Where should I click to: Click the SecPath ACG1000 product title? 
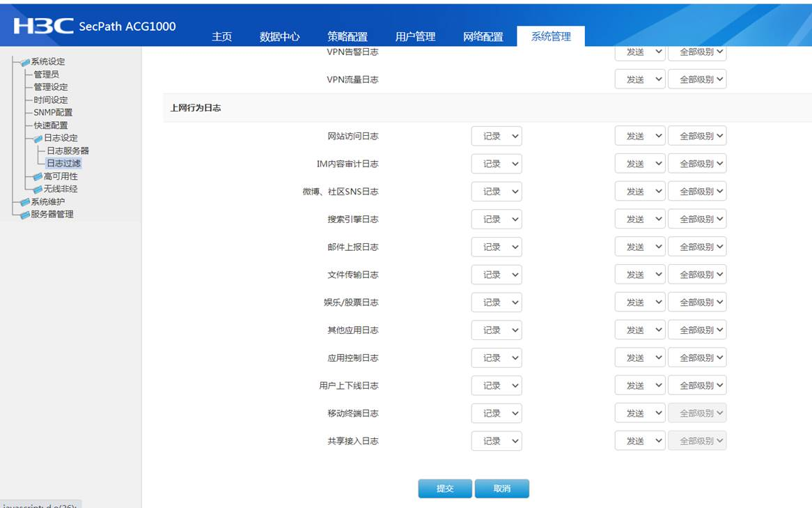[x=127, y=26]
